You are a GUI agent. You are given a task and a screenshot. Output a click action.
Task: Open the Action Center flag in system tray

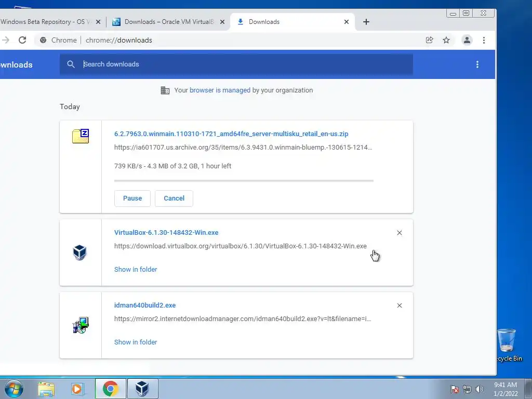[x=454, y=389]
